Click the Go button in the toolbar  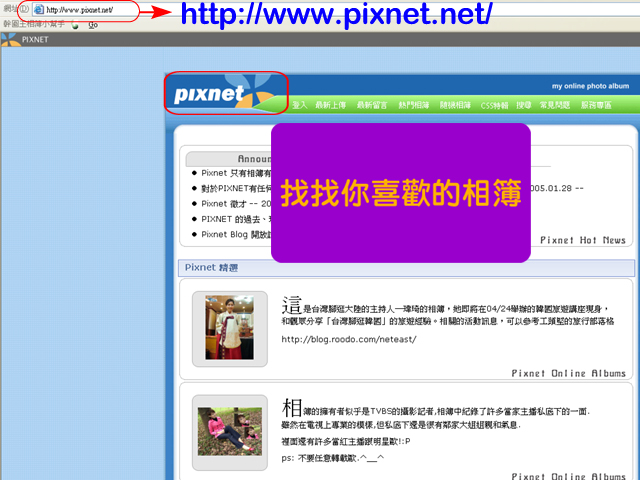(x=93, y=25)
